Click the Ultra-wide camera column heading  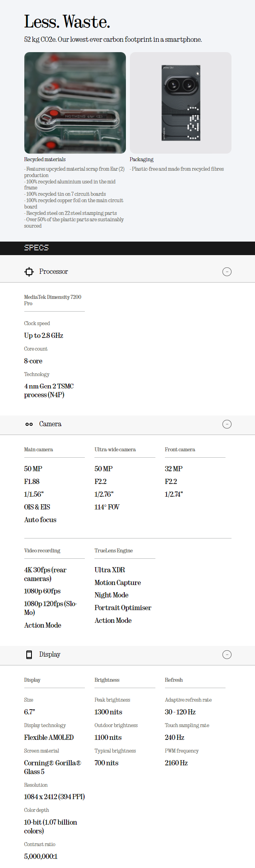(x=115, y=450)
